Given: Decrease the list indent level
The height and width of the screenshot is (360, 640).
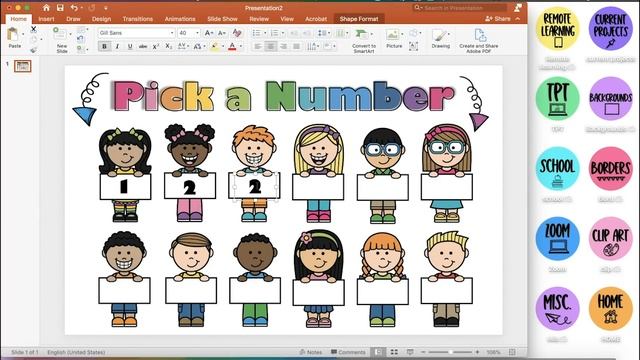Looking at the screenshot, I should pos(294,33).
